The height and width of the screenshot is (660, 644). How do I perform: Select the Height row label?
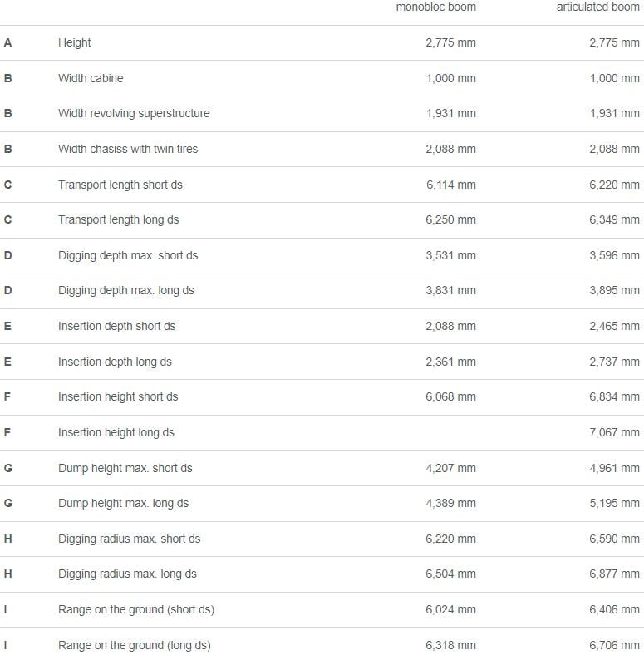75,42
